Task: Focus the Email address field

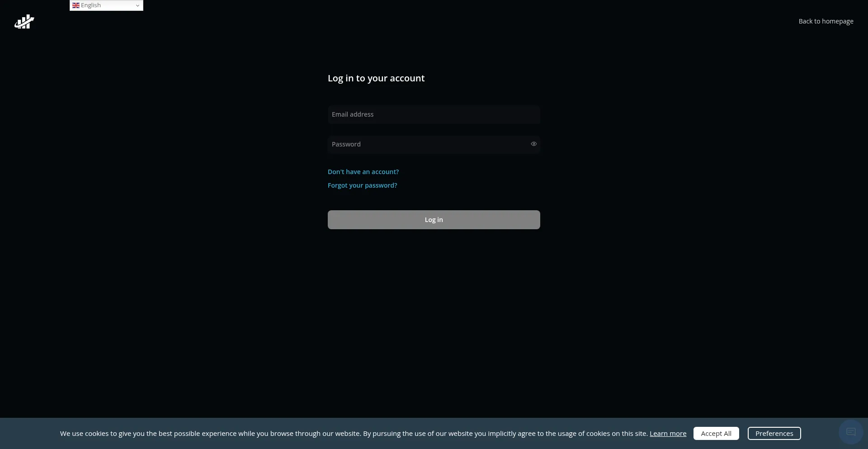Action: click(x=434, y=114)
